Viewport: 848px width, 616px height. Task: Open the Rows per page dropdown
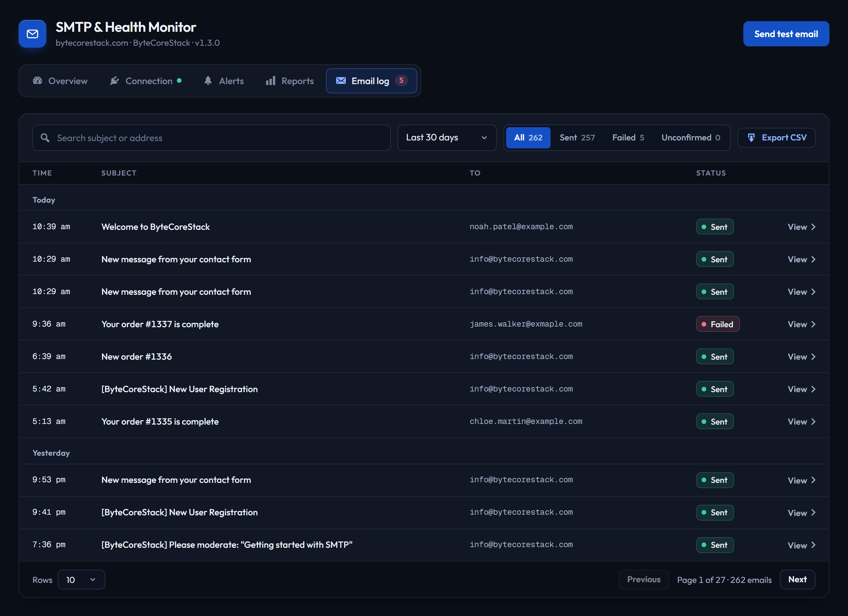81,580
